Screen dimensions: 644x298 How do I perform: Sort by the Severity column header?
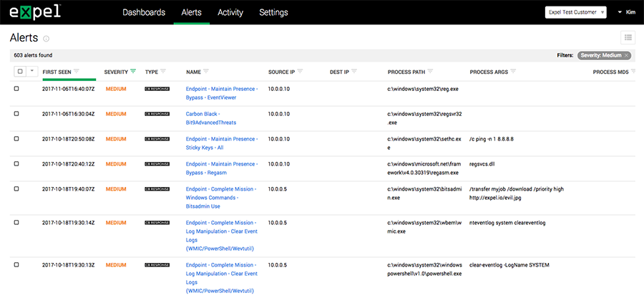(116, 72)
